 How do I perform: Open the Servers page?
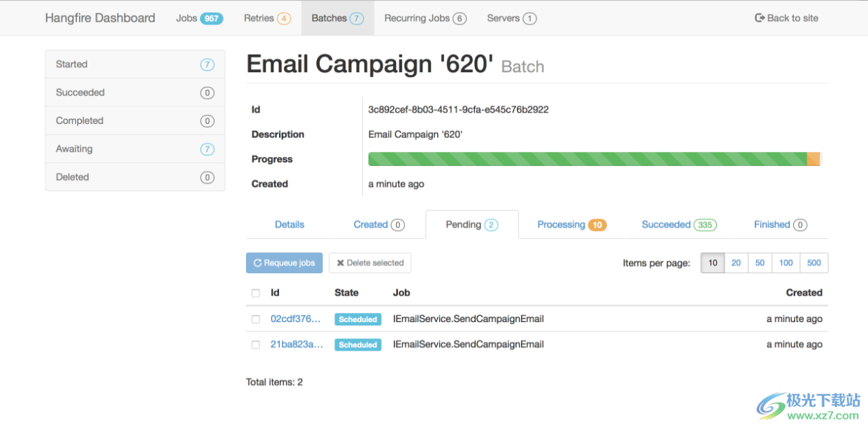click(x=512, y=18)
